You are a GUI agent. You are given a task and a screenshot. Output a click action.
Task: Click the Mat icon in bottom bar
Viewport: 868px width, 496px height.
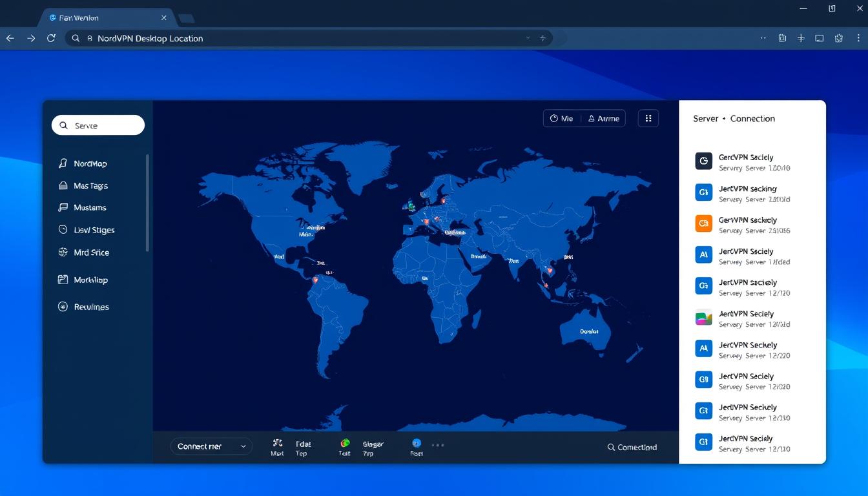[x=278, y=443]
